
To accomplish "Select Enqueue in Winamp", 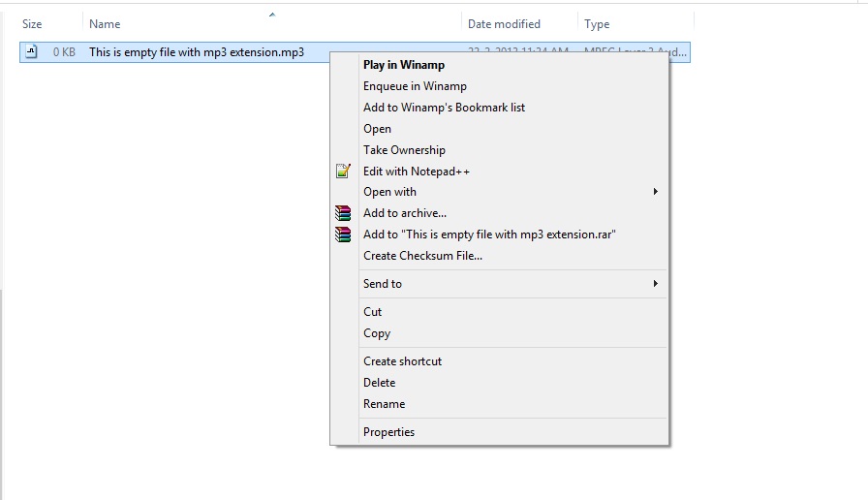I will pos(415,86).
